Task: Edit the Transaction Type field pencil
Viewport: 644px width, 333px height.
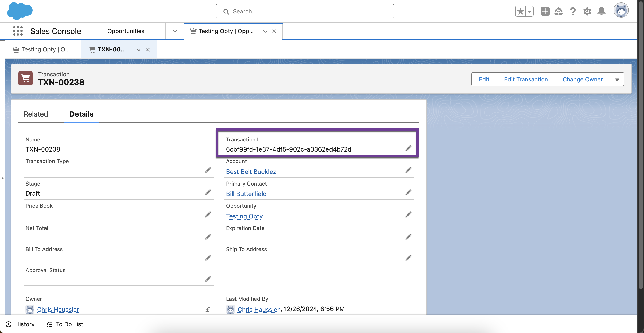Action: [208, 170]
